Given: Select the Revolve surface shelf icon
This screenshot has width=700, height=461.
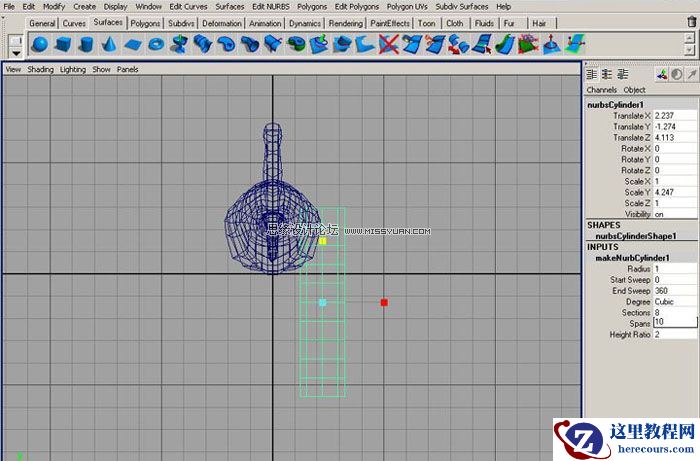Looking at the screenshot, I should pos(179,44).
